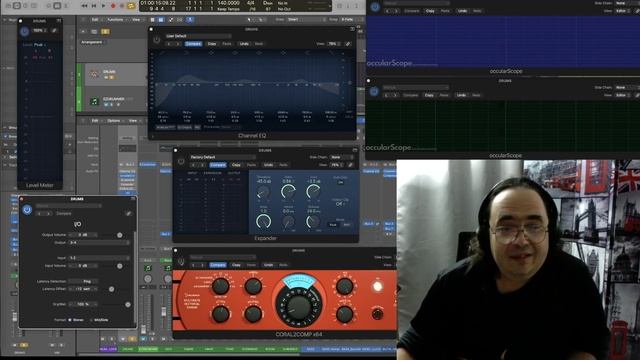Toggle power button on the Level Meter plugin
The image size is (640, 360).
[24, 31]
